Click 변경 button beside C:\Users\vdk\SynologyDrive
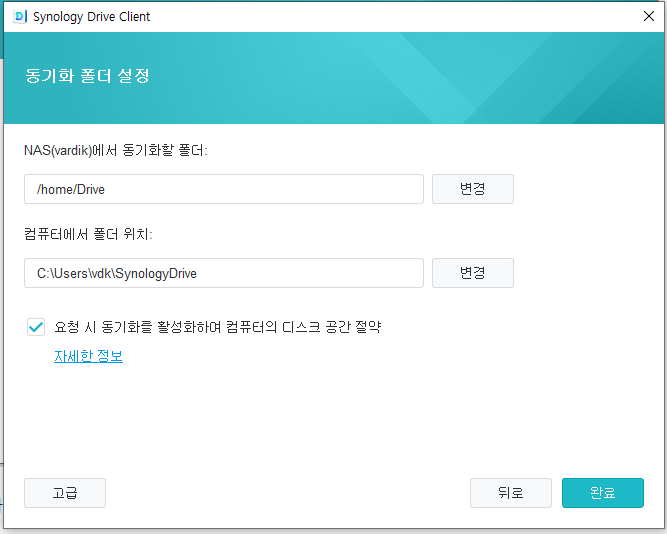This screenshot has width=667, height=534. tap(473, 273)
